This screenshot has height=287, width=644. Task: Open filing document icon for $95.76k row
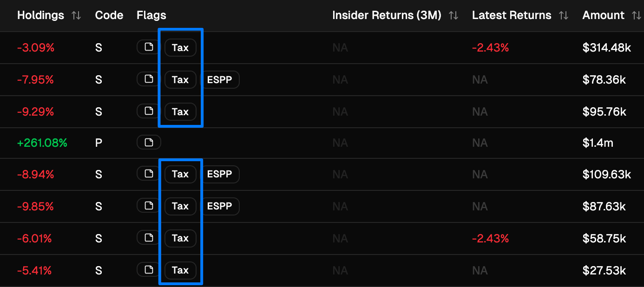click(149, 111)
